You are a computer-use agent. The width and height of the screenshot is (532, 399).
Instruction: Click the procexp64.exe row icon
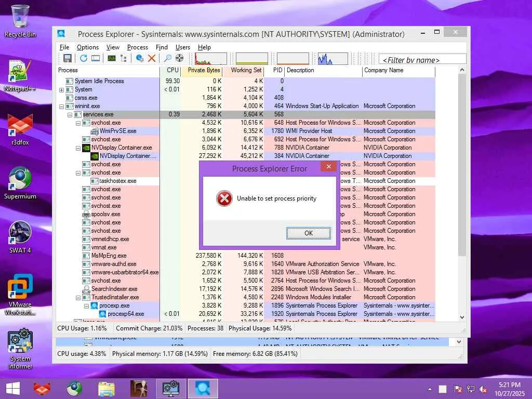(x=103, y=314)
